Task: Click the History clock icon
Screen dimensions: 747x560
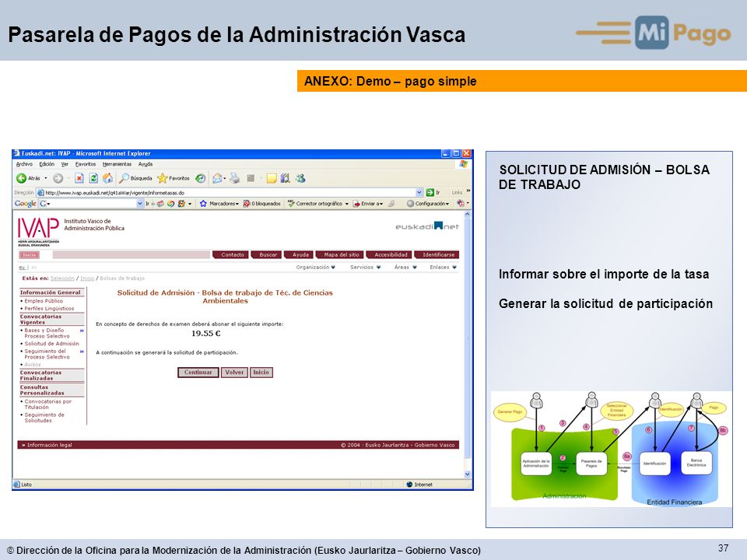Action: tap(201, 178)
